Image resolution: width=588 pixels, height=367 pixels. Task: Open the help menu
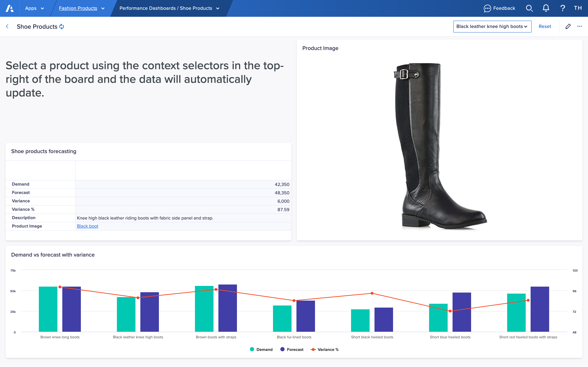tap(563, 8)
